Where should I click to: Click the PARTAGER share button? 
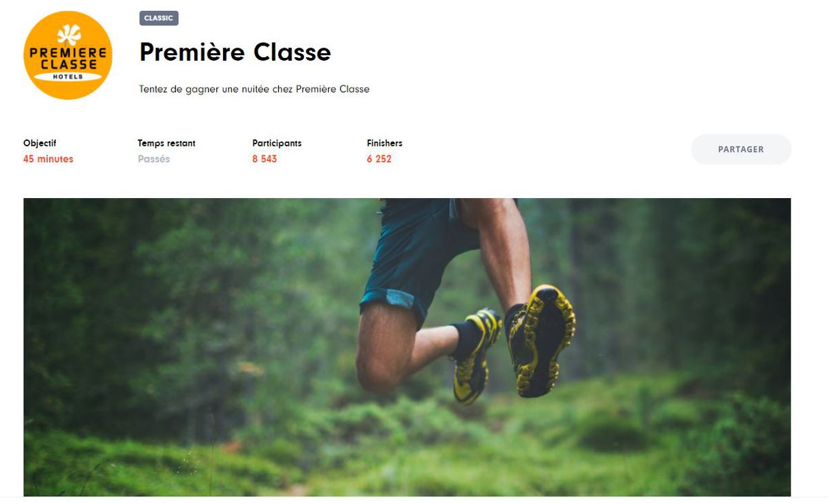coord(741,149)
